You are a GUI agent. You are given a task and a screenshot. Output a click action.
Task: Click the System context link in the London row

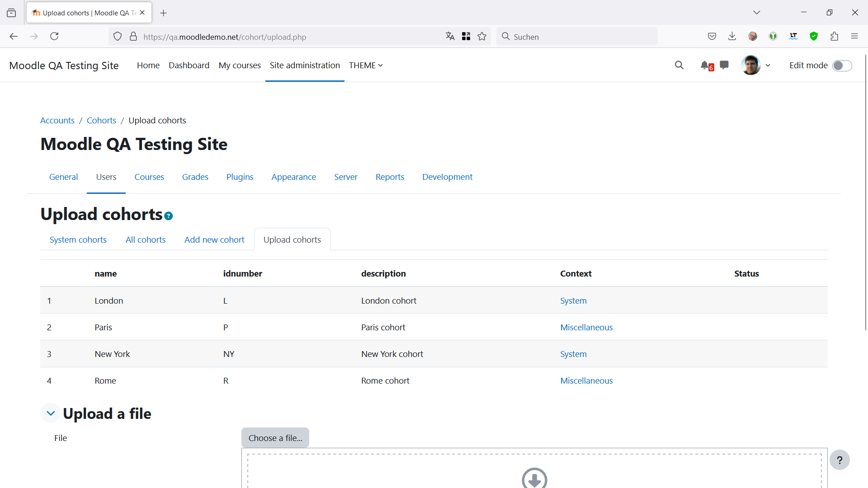click(x=573, y=301)
